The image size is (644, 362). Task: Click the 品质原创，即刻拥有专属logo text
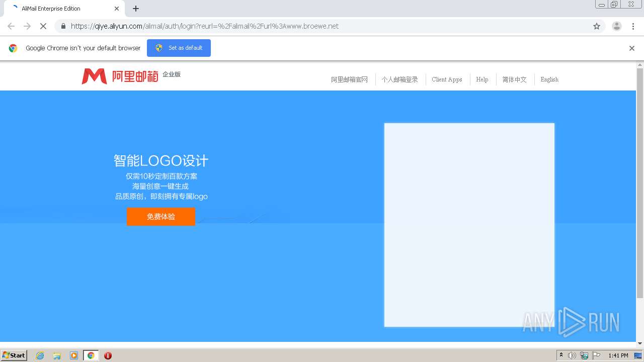(162, 197)
